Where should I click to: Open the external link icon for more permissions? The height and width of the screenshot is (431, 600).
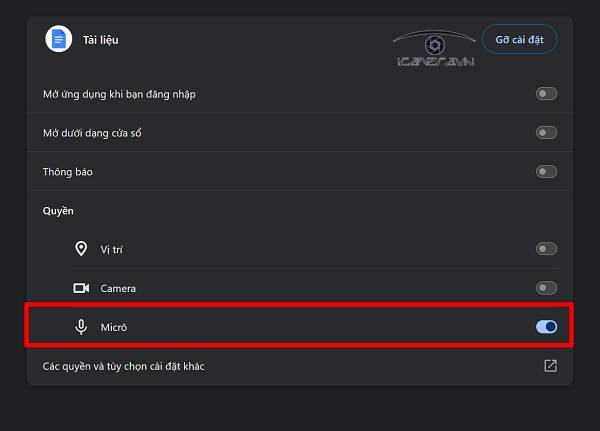pos(550,366)
